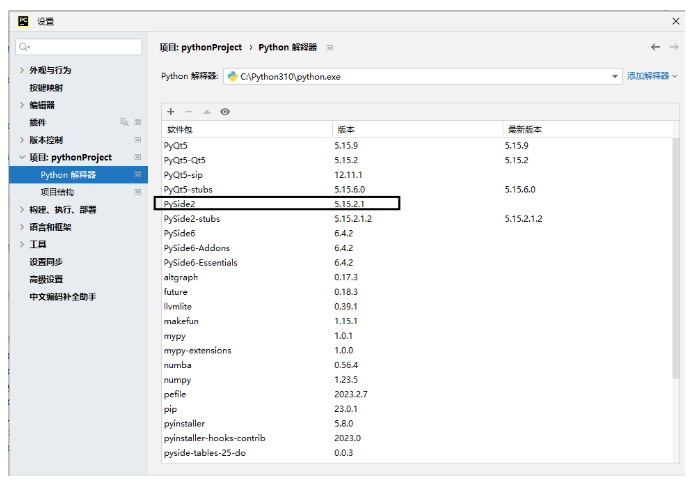694x485 pixels.
Task: Select the altgraph package row
Action: tap(417, 277)
